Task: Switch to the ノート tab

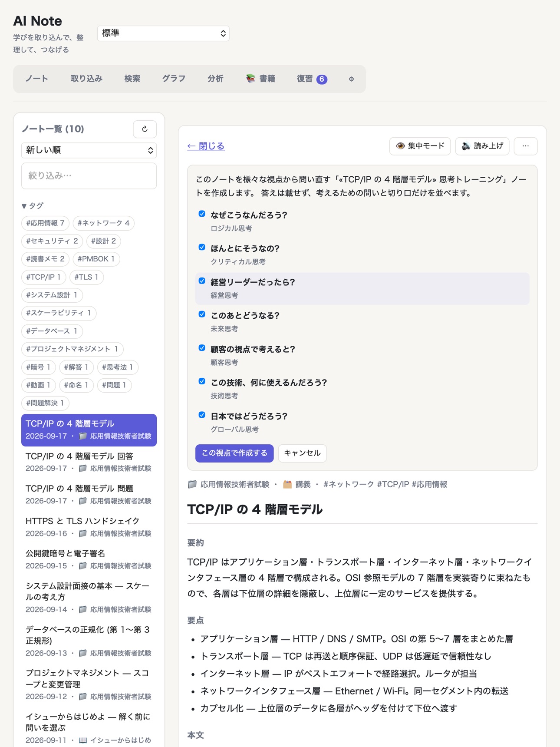Action: point(37,79)
